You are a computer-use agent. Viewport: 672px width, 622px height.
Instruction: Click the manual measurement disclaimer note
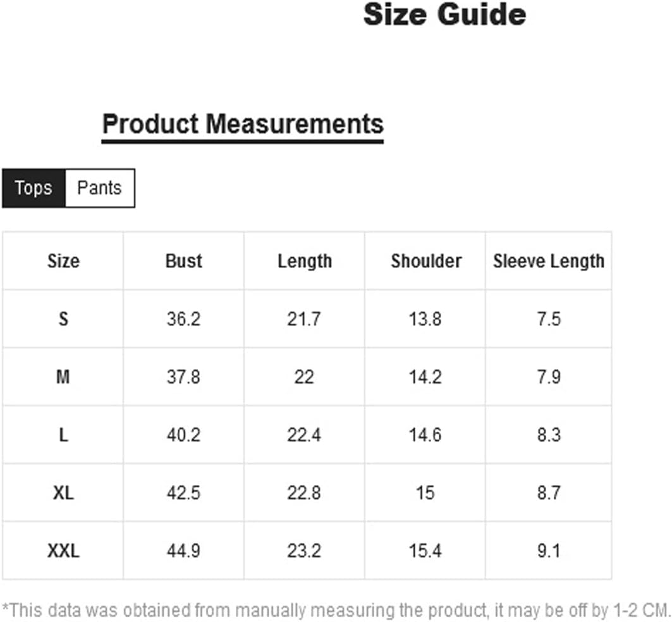[336, 610]
